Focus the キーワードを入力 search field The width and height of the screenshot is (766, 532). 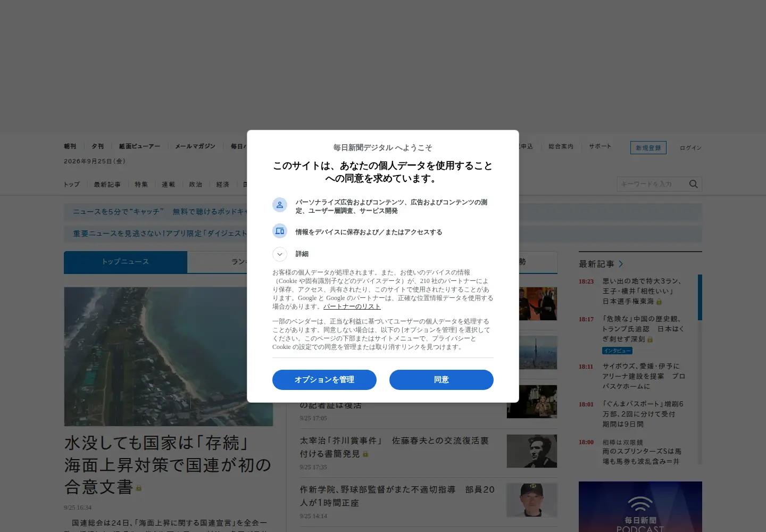coord(653,184)
